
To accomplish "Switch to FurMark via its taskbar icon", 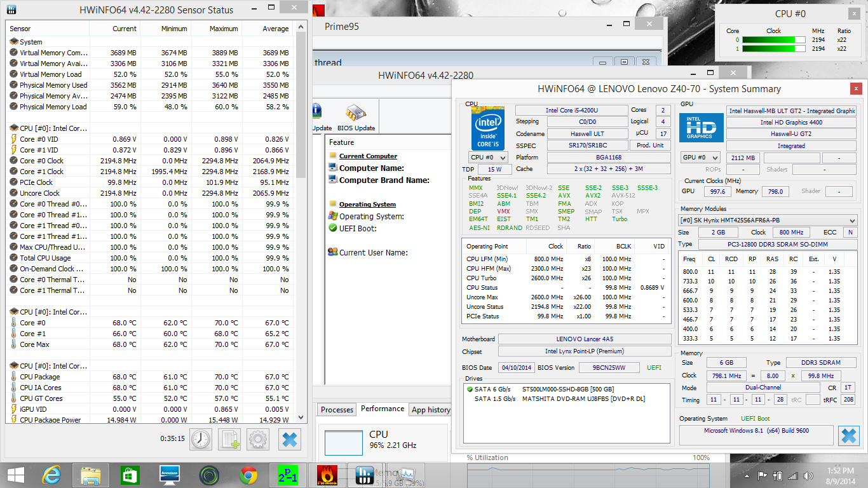I will click(x=326, y=475).
